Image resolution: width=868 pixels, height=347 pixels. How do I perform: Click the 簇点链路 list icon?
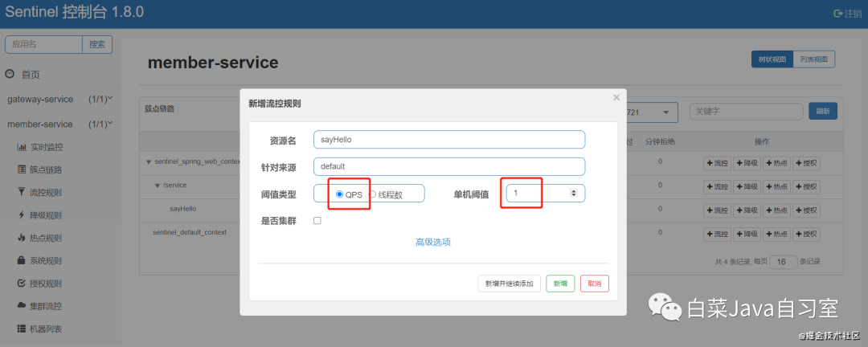click(22, 170)
